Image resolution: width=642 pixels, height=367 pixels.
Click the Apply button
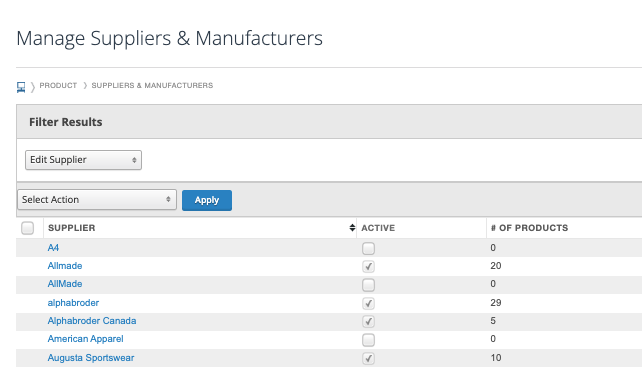pos(207,200)
